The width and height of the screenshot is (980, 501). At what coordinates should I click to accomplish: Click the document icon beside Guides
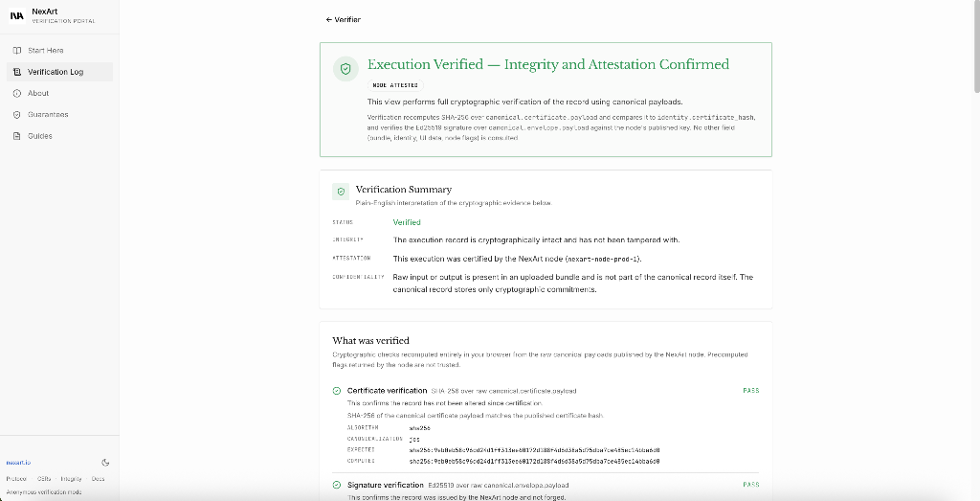coord(17,136)
